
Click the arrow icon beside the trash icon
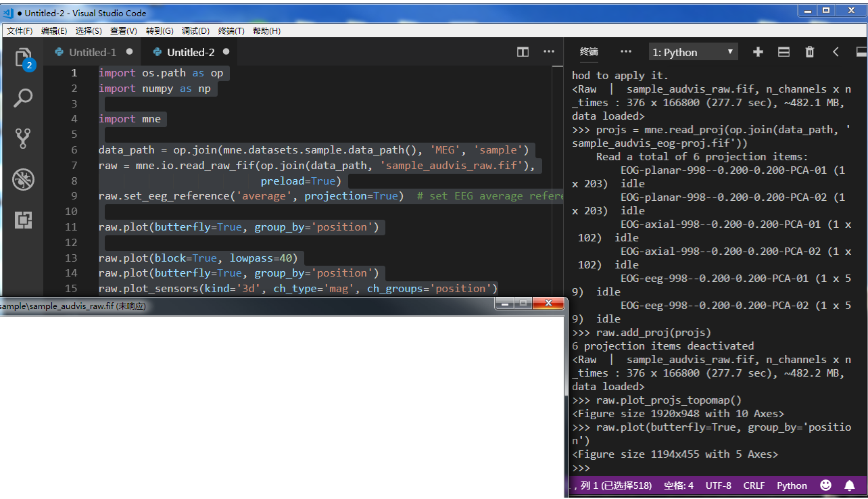[x=836, y=52]
